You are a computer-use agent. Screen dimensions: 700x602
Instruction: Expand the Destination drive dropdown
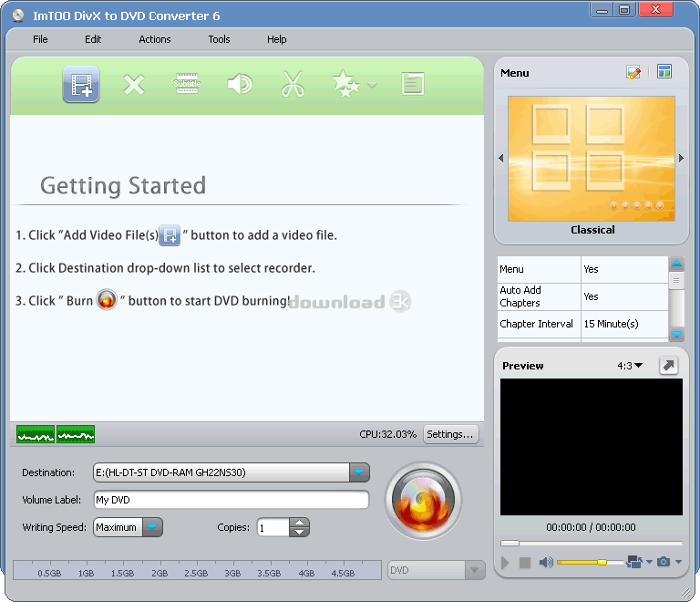pyautogui.click(x=360, y=472)
